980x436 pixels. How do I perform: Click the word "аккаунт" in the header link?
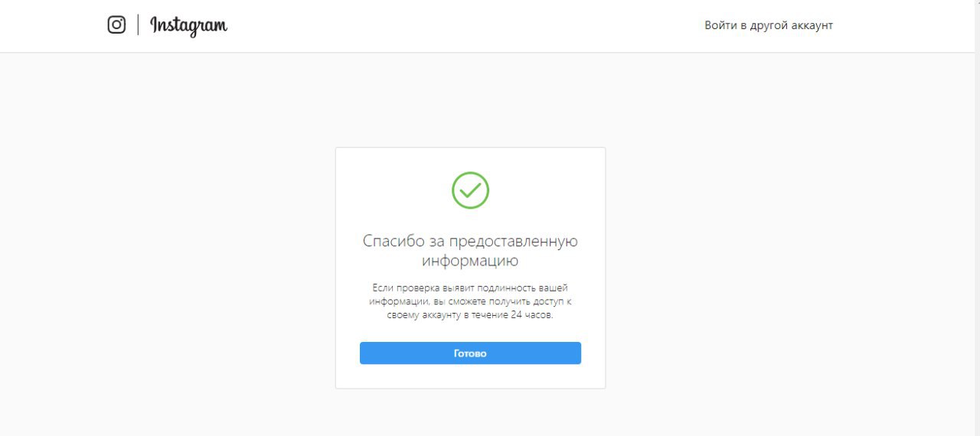point(809,25)
